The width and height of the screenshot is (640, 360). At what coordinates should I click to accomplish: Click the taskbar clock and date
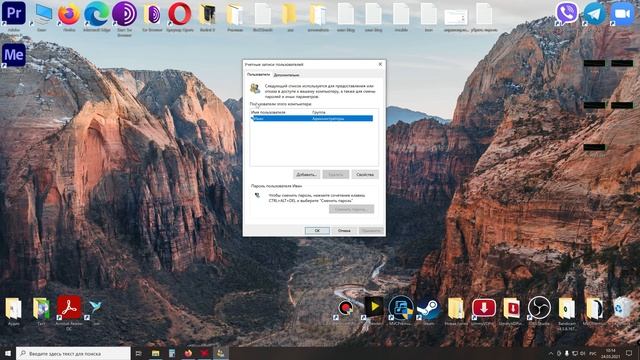point(611,353)
